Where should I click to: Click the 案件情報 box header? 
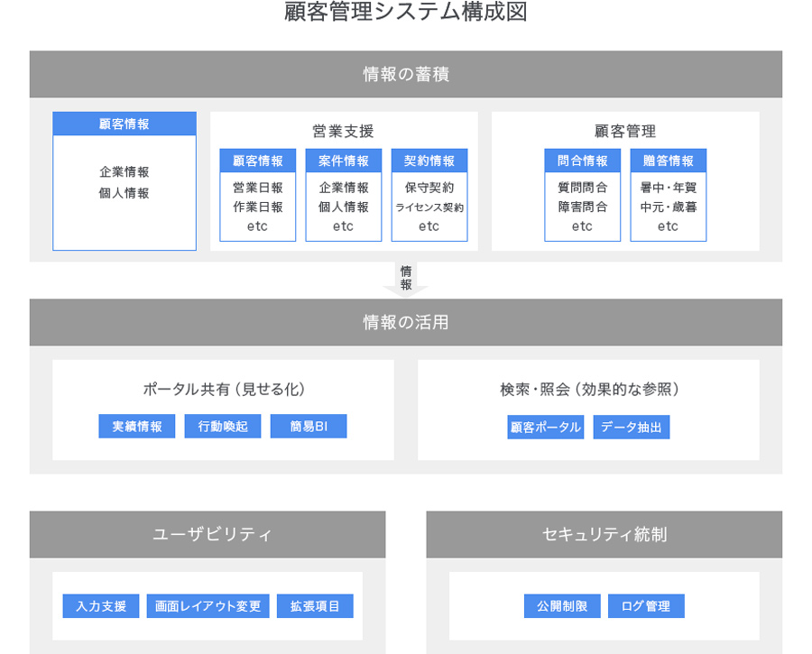(x=344, y=161)
